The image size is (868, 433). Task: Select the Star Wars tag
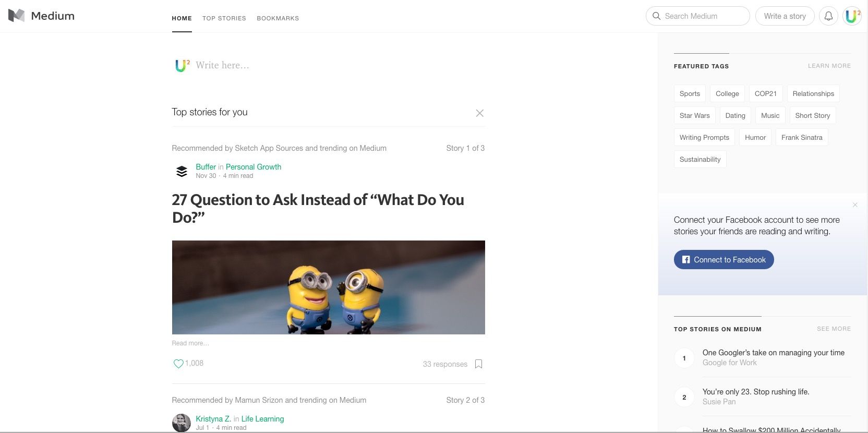(x=694, y=116)
